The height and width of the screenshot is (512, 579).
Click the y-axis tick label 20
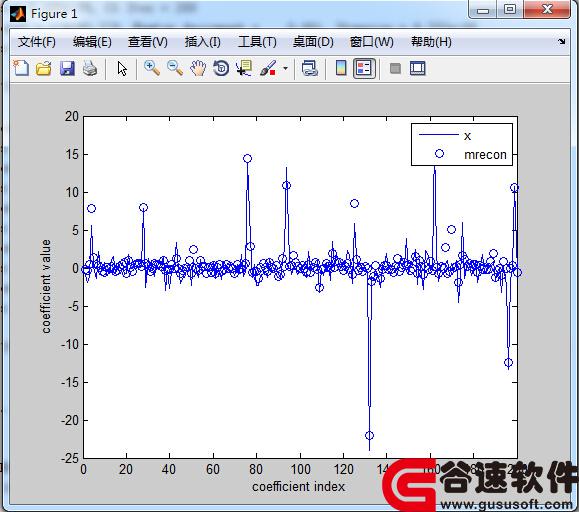tap(72, 117)
